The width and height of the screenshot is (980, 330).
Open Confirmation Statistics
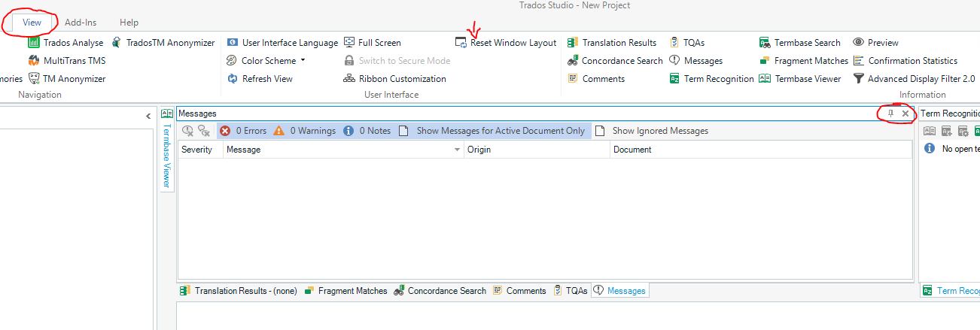coord(905,61)
